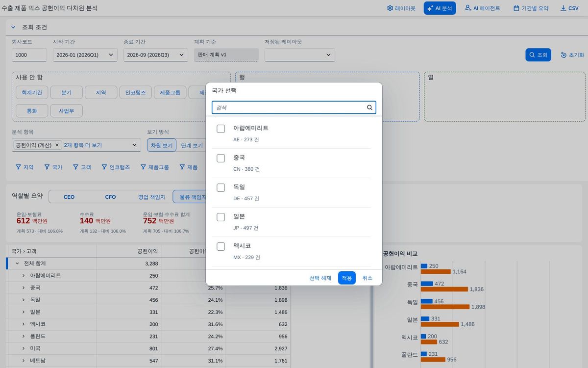Click the blue 중국 bar in chart

click(x=427, y=284)
